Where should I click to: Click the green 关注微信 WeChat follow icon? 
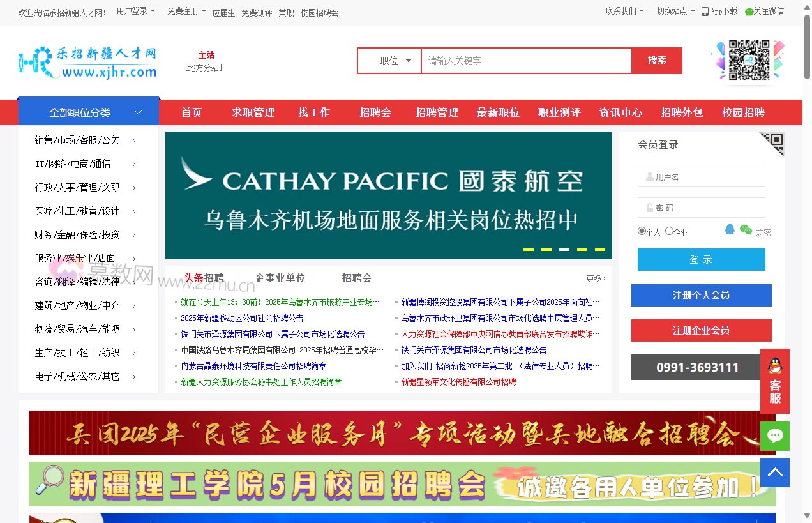click(x=749, y=11)
